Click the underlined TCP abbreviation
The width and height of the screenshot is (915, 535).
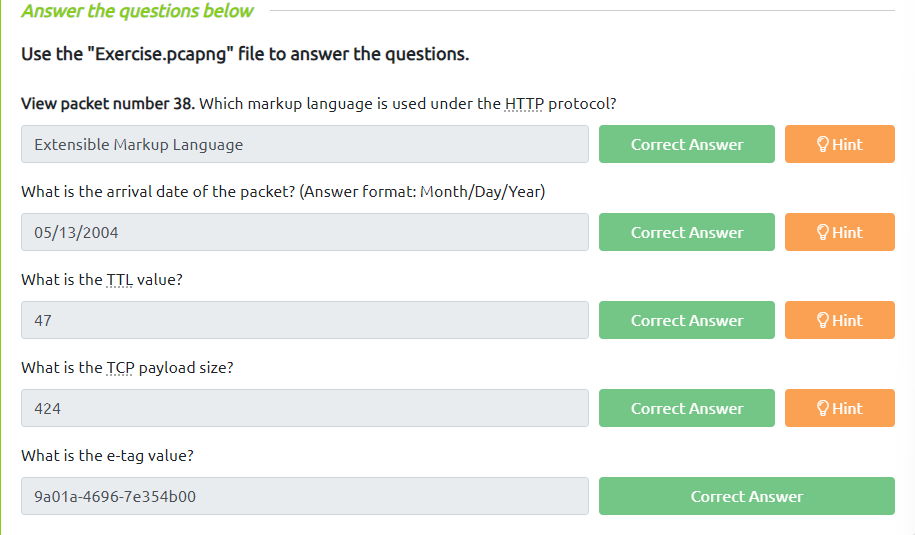click(x=120, y=368)
